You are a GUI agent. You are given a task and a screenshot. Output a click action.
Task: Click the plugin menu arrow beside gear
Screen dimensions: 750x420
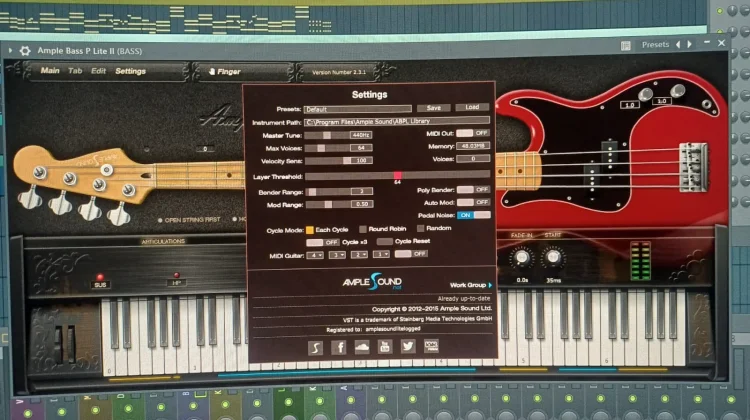click(x=10, y=50)
